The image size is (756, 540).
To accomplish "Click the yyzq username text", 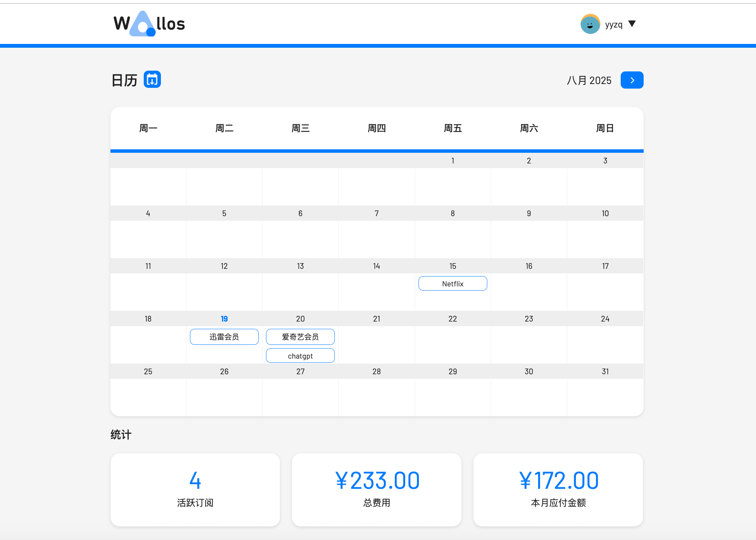I will point(613,24).
